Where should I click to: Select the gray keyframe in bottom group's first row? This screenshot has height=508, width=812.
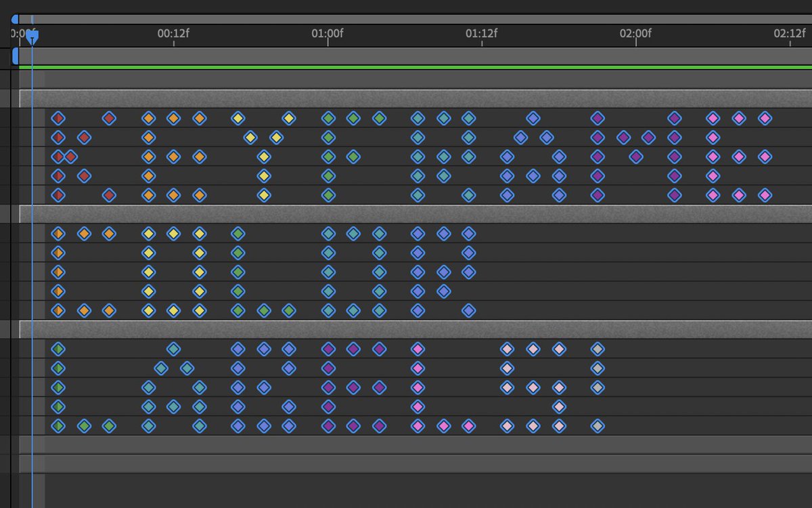(x=597, y=350)
